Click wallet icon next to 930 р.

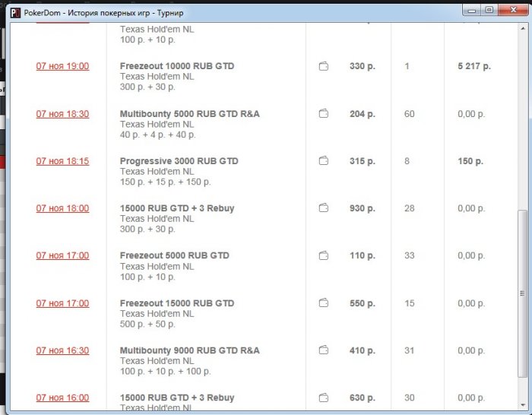[x=324, y=207]
